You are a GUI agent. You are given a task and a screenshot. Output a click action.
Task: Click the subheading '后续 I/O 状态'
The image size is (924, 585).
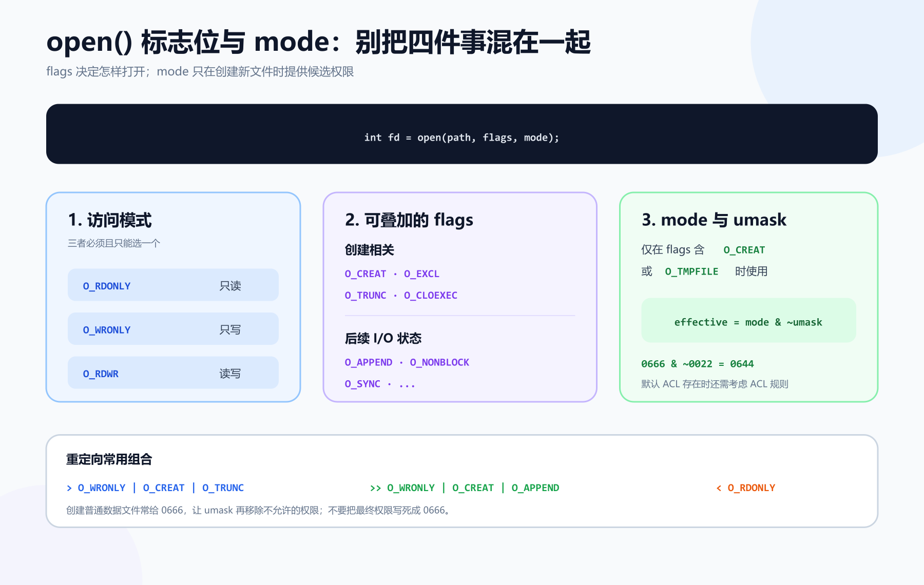click(x=383, y=339)
